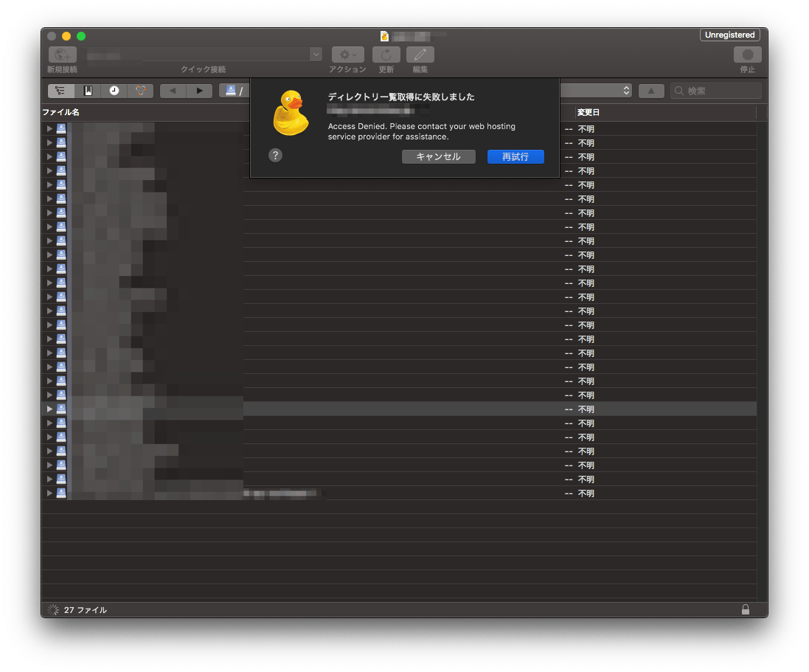Switch to the history clock view

pos(114,91)
